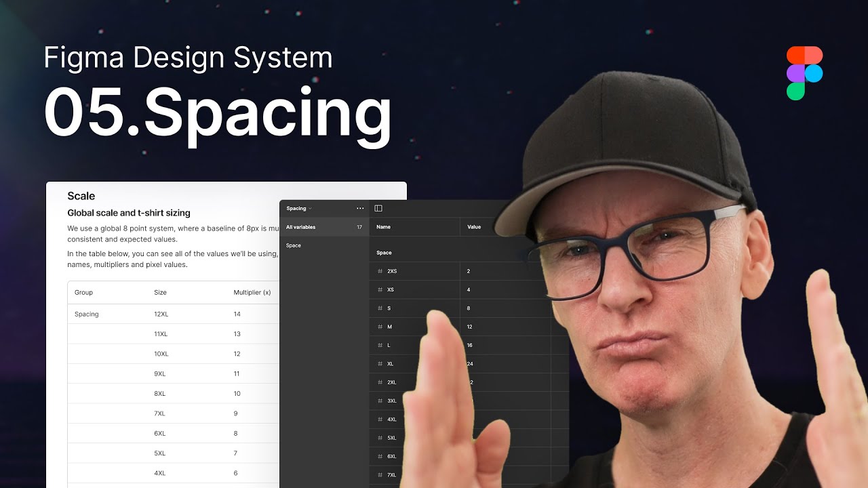This screenshot has width=868, height=488.
Task: Select the 3XL variable name in variables panel
Action: (391, 401)
